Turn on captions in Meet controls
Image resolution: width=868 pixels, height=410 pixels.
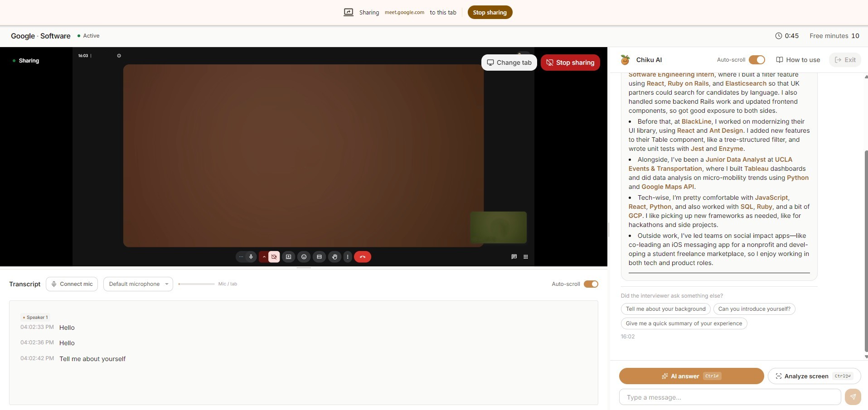[x=319, y=257]
